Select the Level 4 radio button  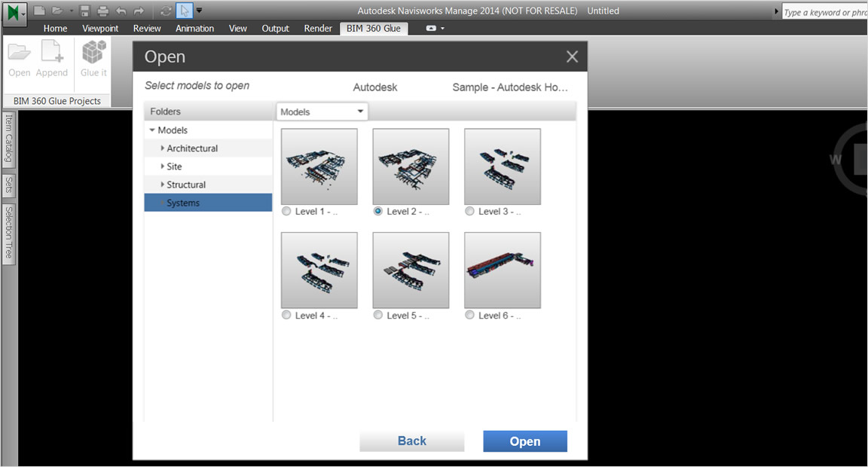[x=286, y=315]
